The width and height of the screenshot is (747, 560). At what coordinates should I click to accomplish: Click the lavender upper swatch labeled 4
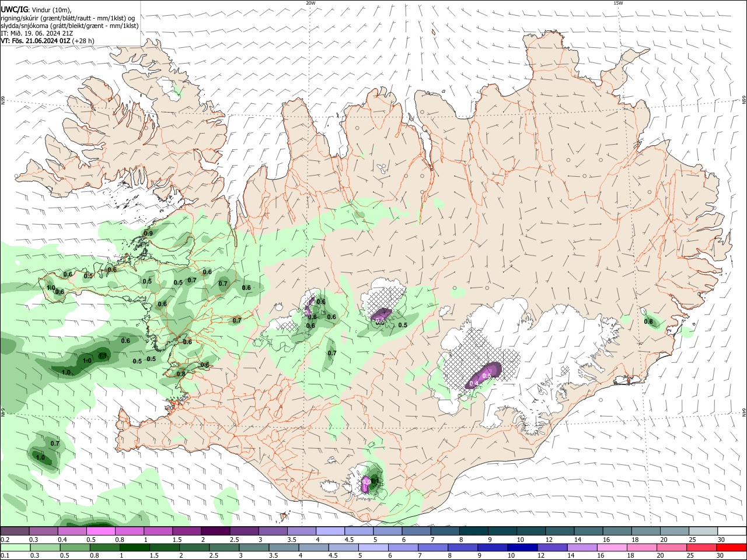click(x=330, y=531)
